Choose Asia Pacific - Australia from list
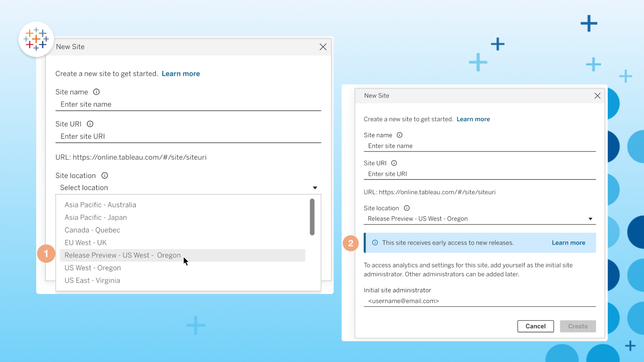The width and height of the screenshot is (644, 362). pos(100,205)
